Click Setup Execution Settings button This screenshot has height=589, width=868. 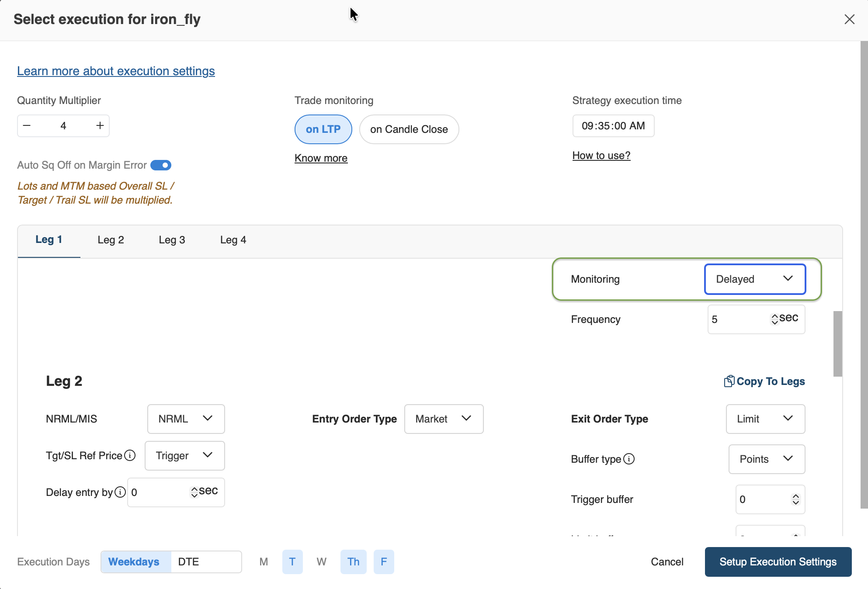click(x=778, y=562)
